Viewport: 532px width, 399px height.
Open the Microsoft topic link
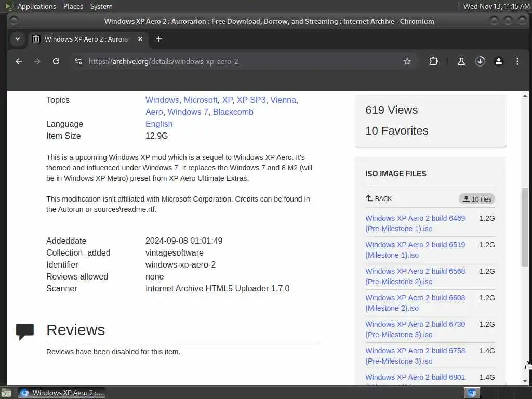pos(201,100)
